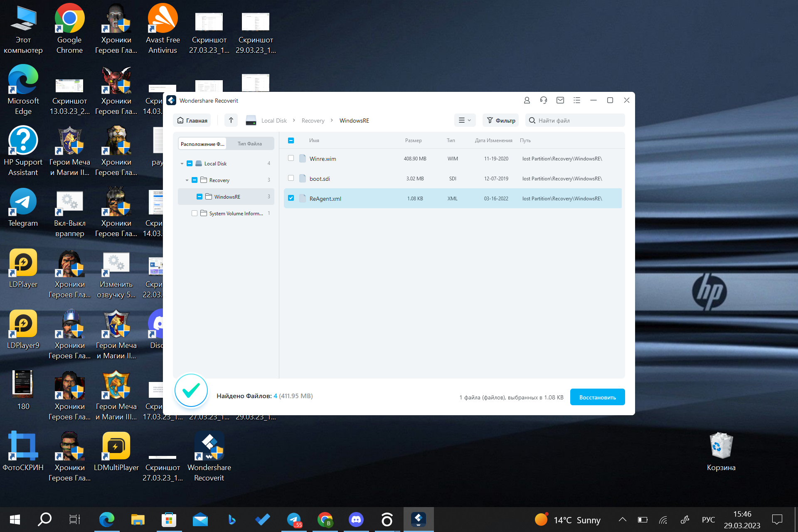Open LDPlayer9 desktop shortcut

[x=23, y=330]
